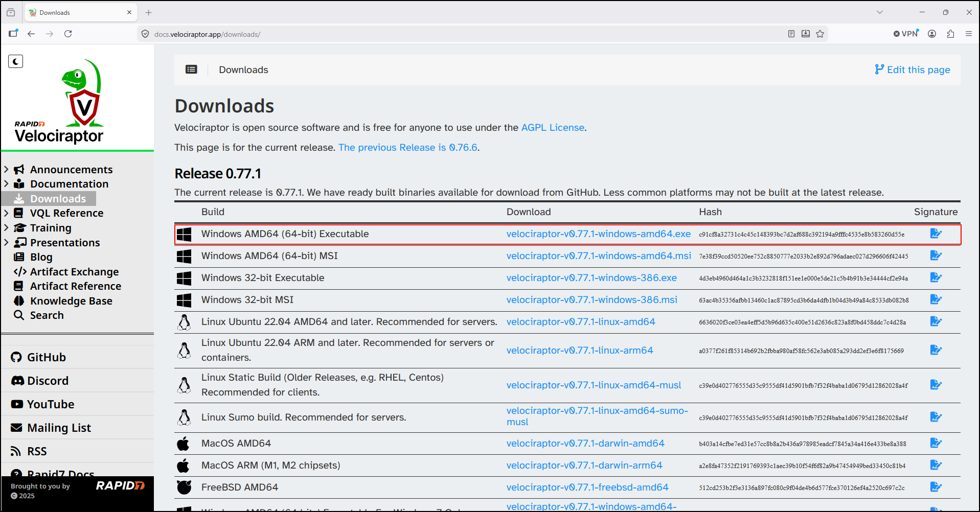The width and height of the screenshot is (980, 512).
Task: Open the Knowledge Base page
Action: click(71, 300)
